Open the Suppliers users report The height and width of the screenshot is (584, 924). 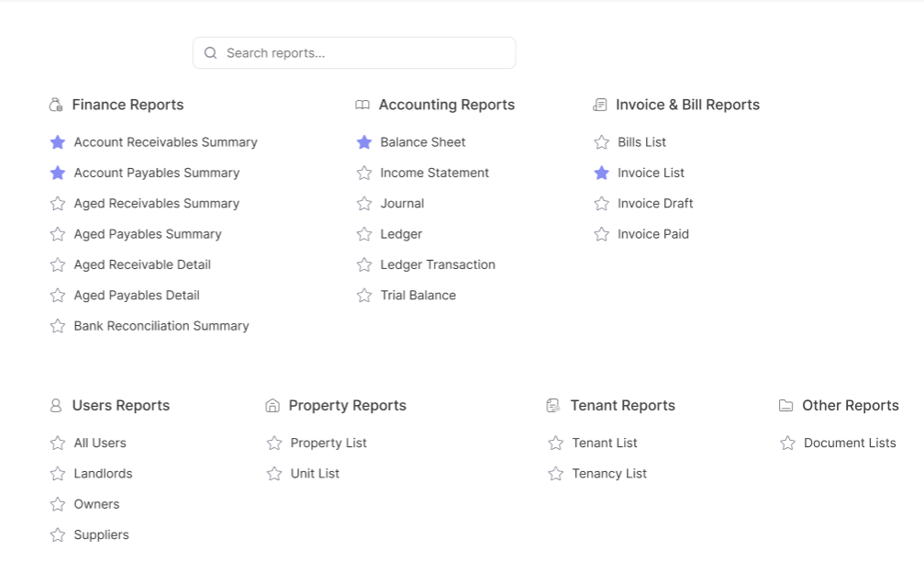101,535
